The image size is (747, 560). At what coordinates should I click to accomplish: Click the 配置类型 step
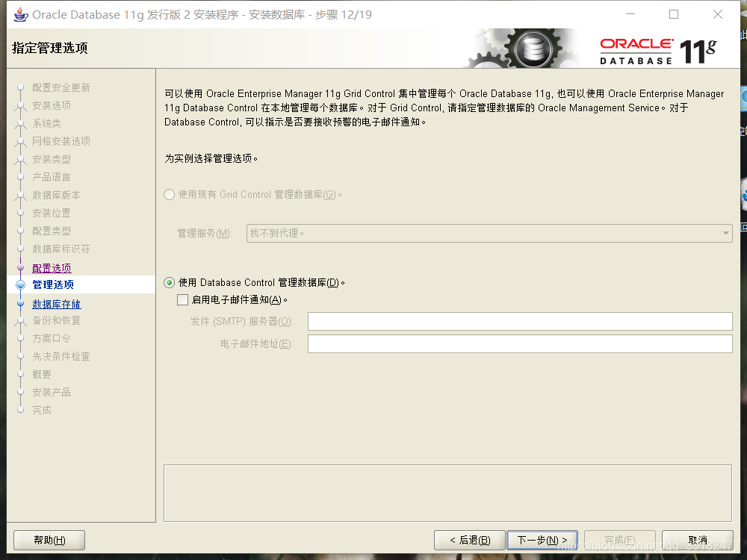coord(52,231)
